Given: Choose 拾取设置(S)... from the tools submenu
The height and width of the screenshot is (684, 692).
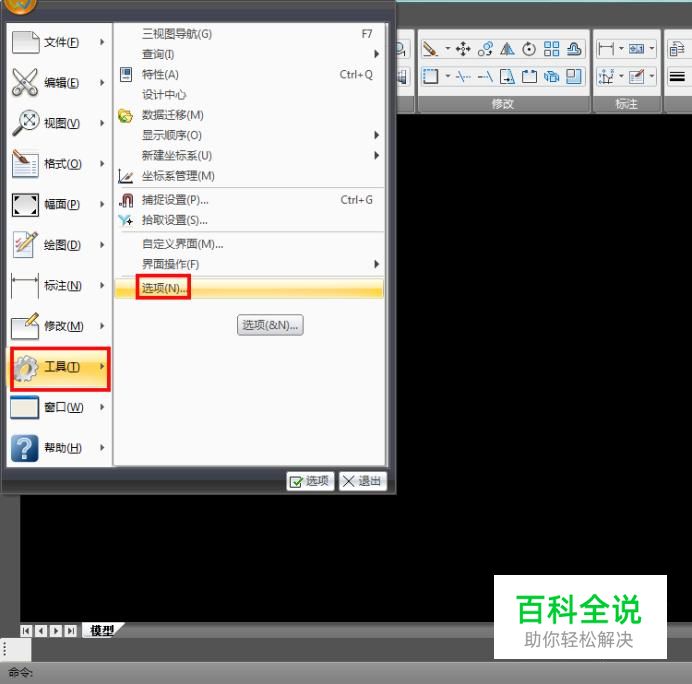Looking at the screenshot, I should [249, 220].
